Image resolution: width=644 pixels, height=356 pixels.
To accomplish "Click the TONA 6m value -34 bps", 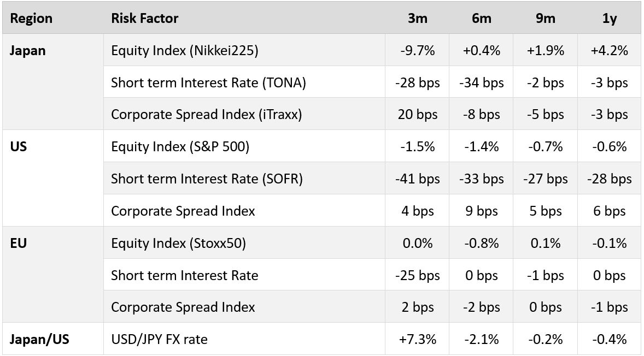I will (481, 83).
